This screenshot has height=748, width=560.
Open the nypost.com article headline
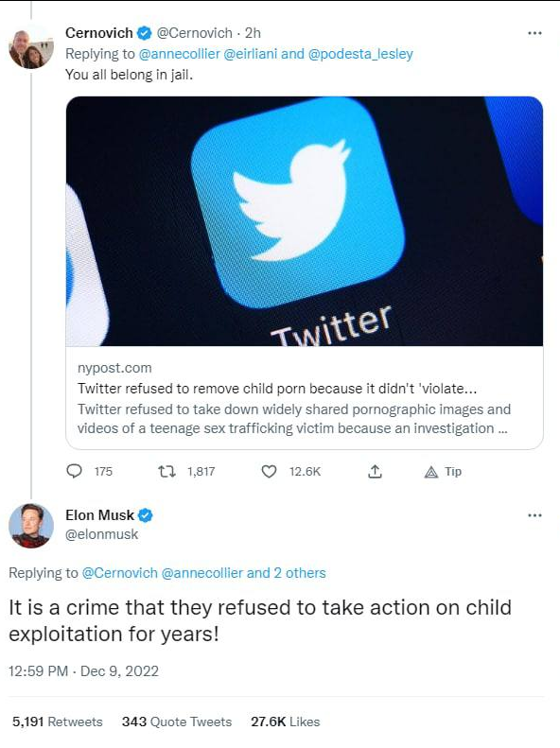click(x=277, y=389)
